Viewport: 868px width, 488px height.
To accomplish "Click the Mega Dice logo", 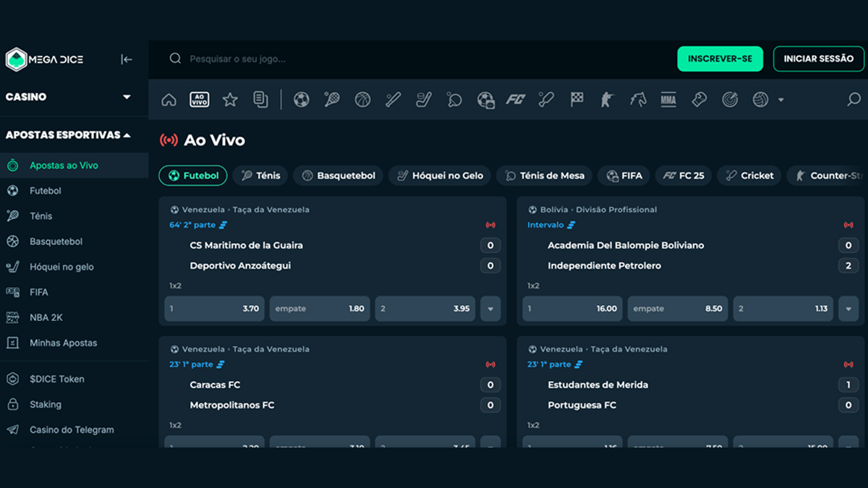I will click(44, 59).
